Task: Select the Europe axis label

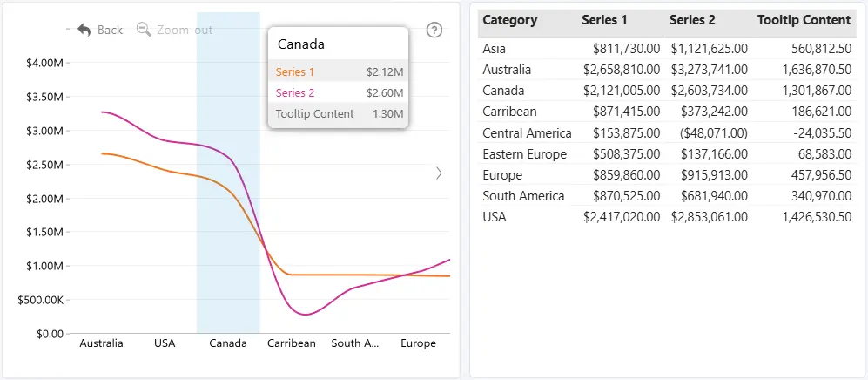Action: (x=418, y=343)
